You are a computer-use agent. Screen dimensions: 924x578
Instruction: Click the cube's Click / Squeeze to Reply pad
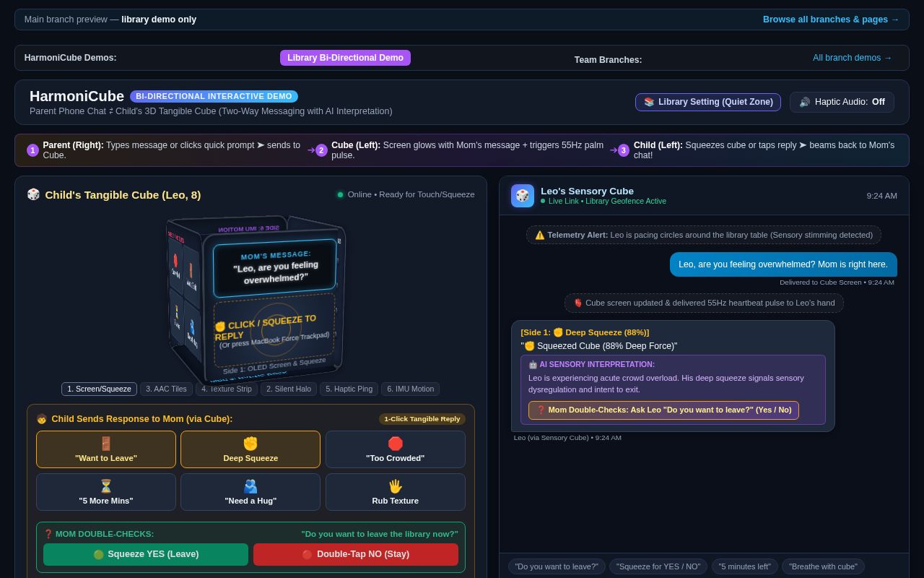(x=274, y=331)
